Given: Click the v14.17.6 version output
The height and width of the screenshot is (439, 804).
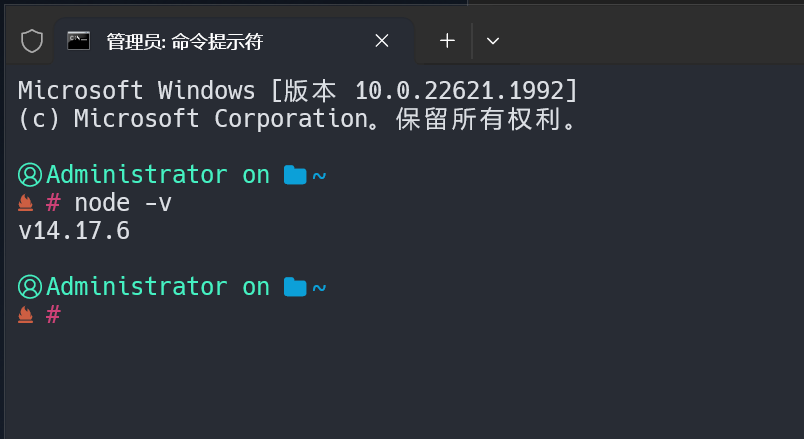Looking at the screenshot, I should pyautogui.click(x=74, y=232).
